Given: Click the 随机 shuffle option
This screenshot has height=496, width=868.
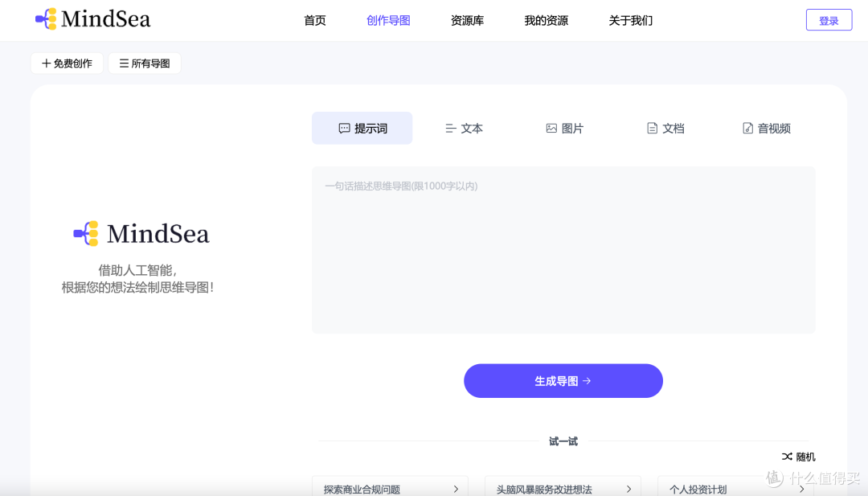Looking at the screenshot, I should point(798,457).
